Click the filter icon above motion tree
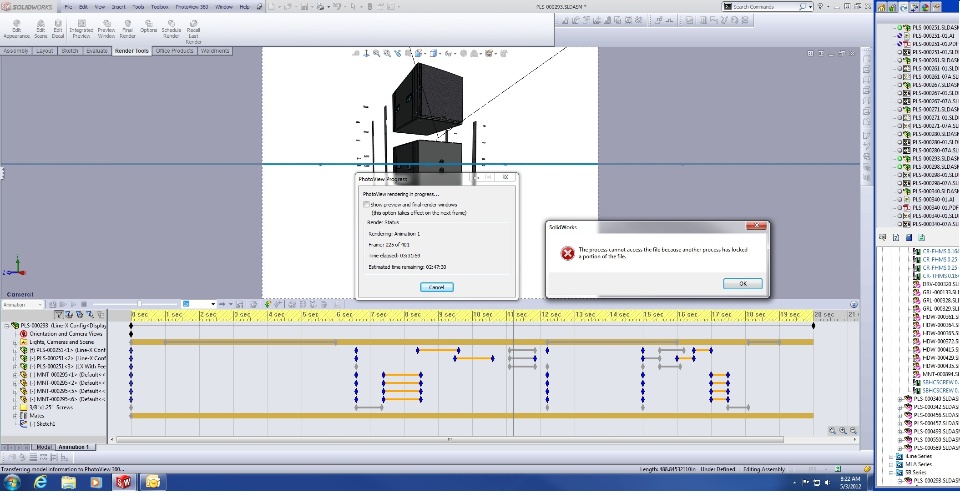960x498 pixels. 59,314
